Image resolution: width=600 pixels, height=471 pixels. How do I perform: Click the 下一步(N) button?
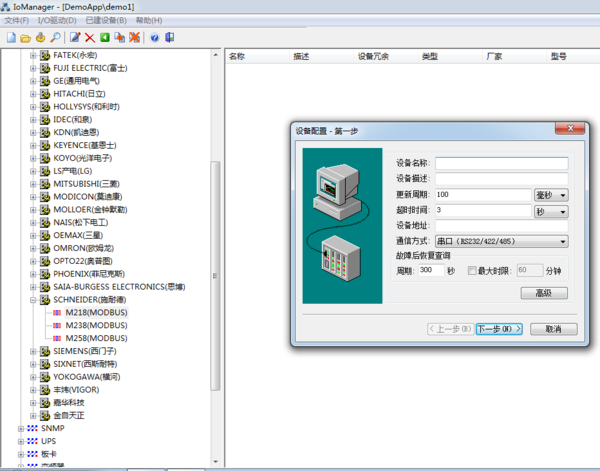[x=499, y=329]
